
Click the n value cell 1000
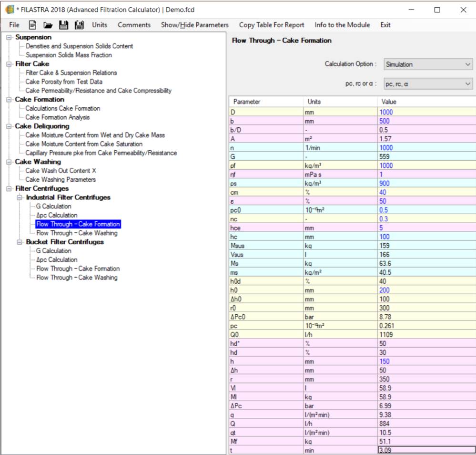pos(427,148)
